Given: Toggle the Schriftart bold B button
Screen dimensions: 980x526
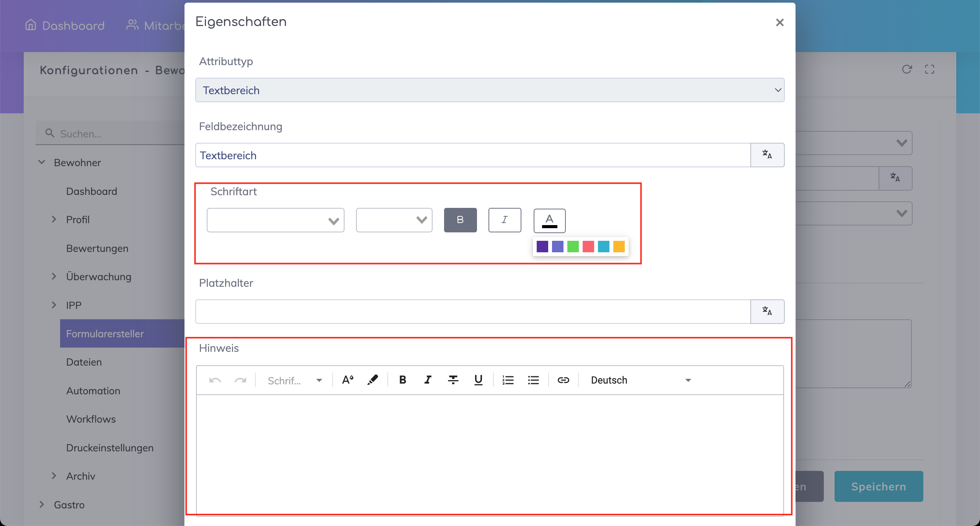Looking at the screenshot, I should point(460,220).
